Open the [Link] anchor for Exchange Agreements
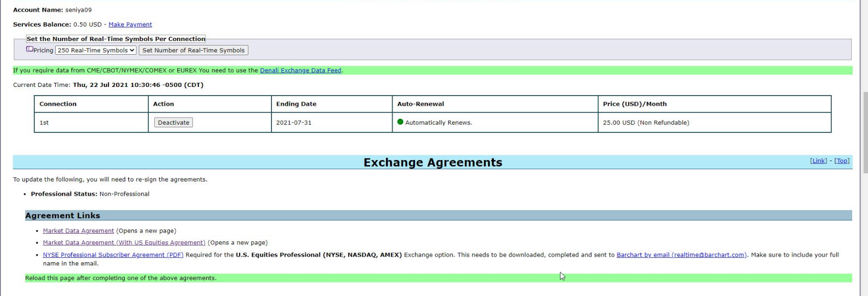This screenshot has height=296, width=868. click(x=818, y=161)
